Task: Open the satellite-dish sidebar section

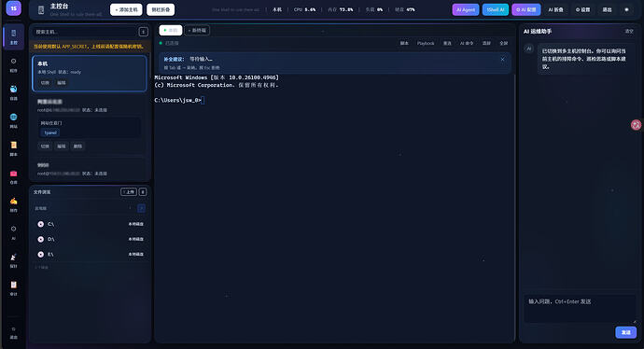Action: [x=14, y=260]
